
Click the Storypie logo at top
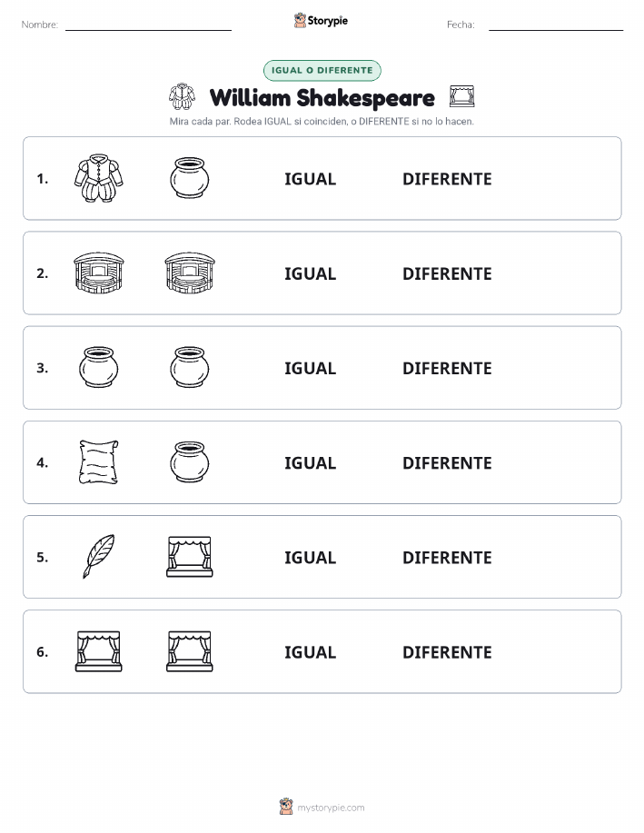click(x=321, y=21)
